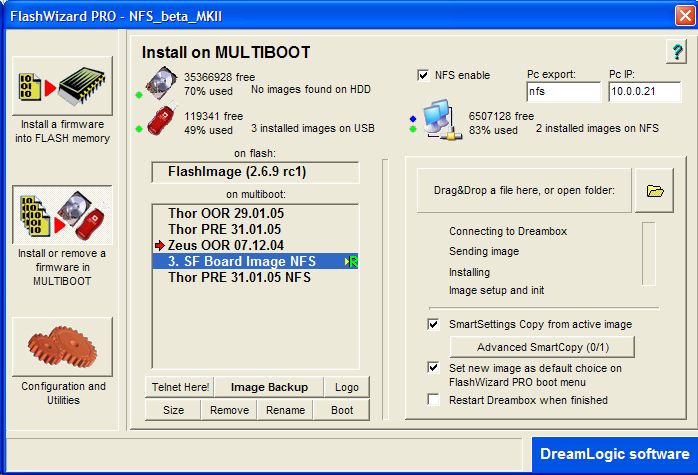Click '2 installed images on NFS' text
This screenshot has height=475, width=698.
pos(597,129)
